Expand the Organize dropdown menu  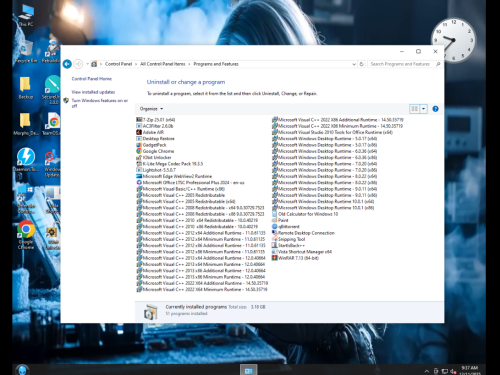151,109
